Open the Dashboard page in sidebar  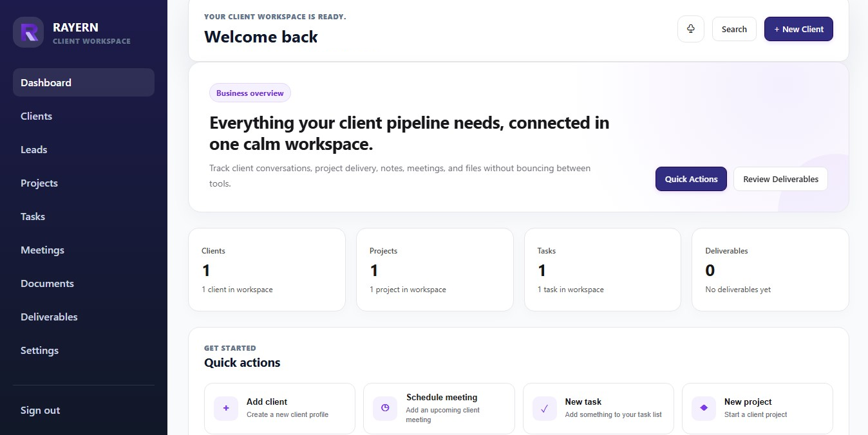click(x=84, y=82)
